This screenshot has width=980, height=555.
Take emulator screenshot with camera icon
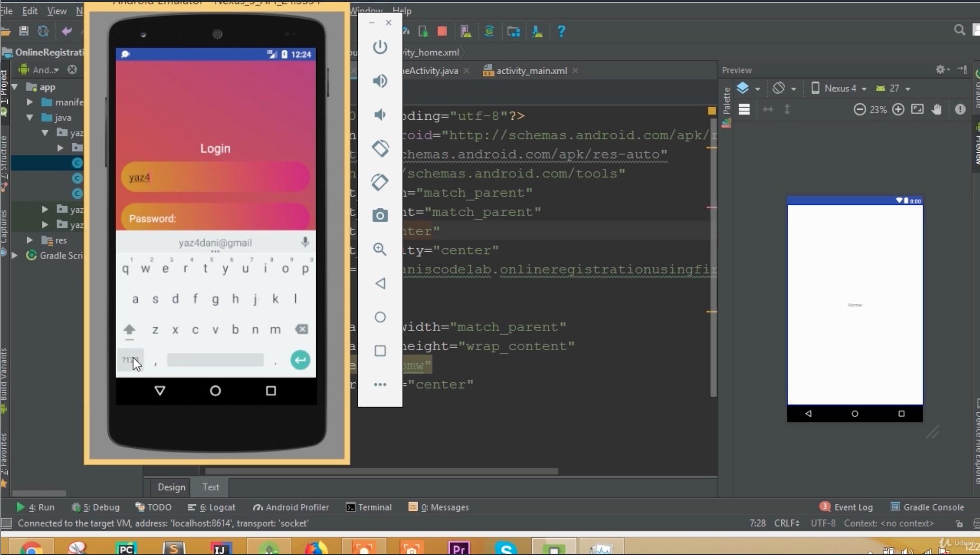(x=380, y=216)
